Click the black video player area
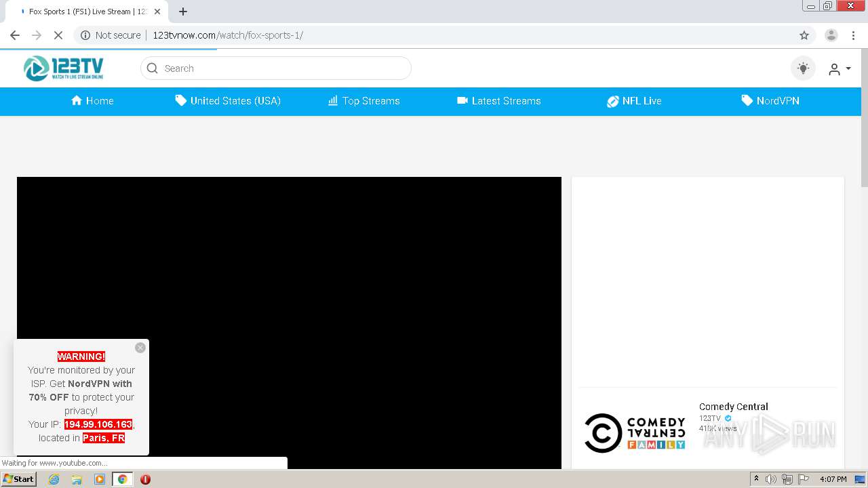Viewport: 868px width, 488px height. pos(289,323)
